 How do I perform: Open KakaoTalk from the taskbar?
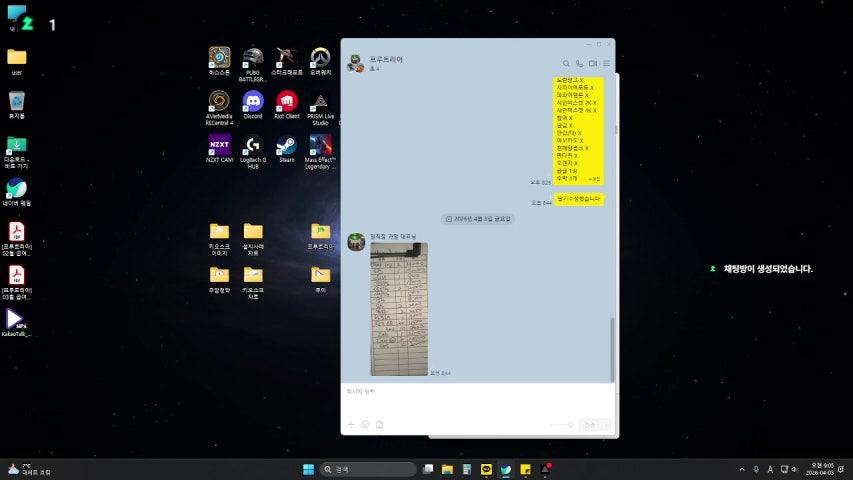pos(487,469)
